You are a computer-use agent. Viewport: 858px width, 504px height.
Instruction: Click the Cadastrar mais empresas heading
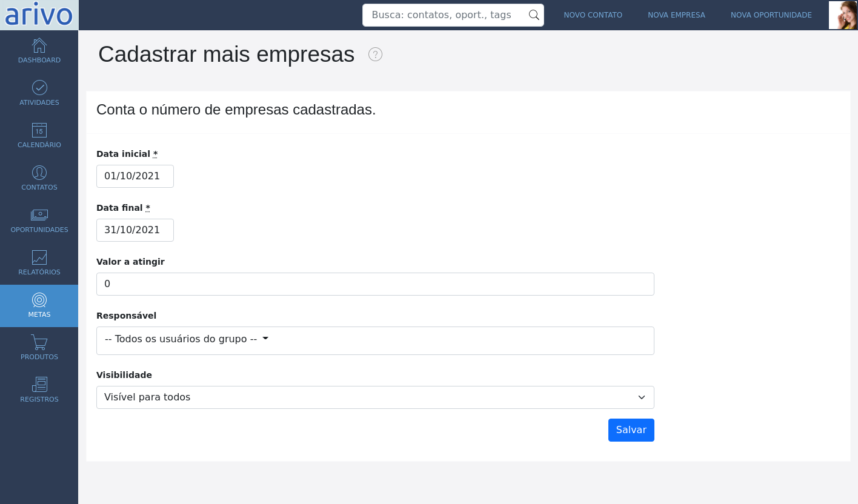(226, 55)
